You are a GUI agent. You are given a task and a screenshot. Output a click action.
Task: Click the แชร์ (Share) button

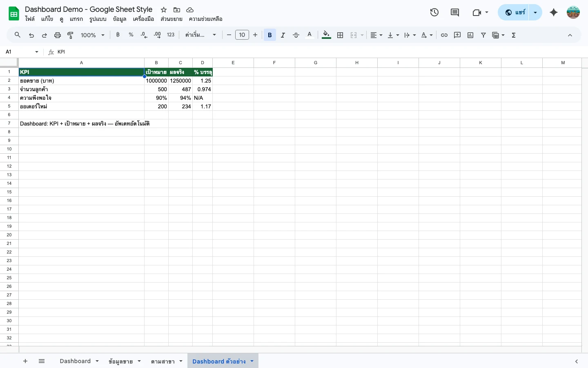(515, 12)
